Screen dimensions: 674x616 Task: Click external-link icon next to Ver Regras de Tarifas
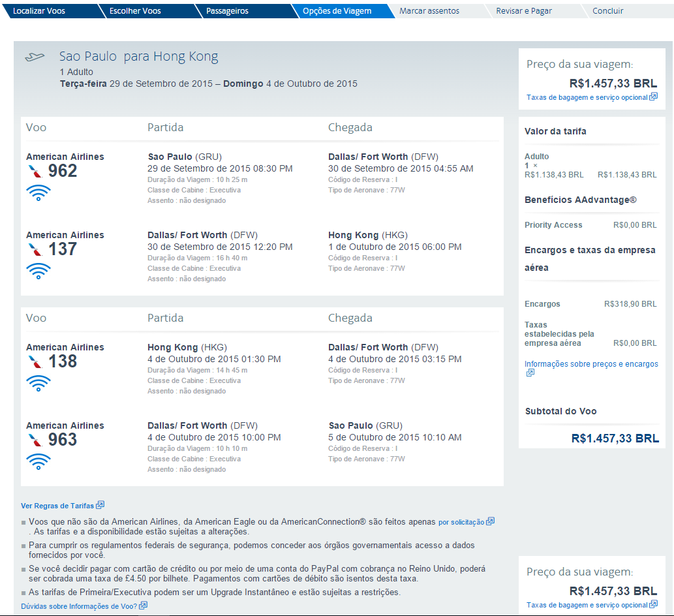(x=100, y=504)
